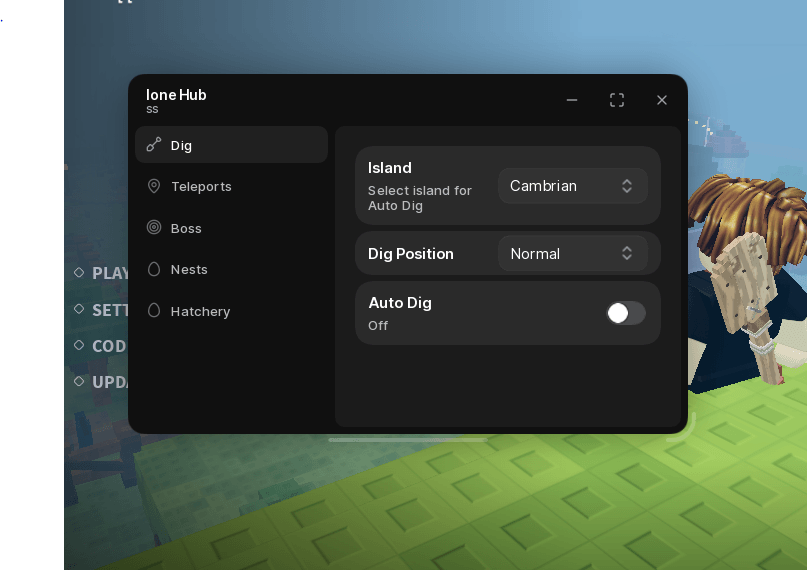
Task: Click the COD menu item in the game
Action: click(x=109, y=346)
